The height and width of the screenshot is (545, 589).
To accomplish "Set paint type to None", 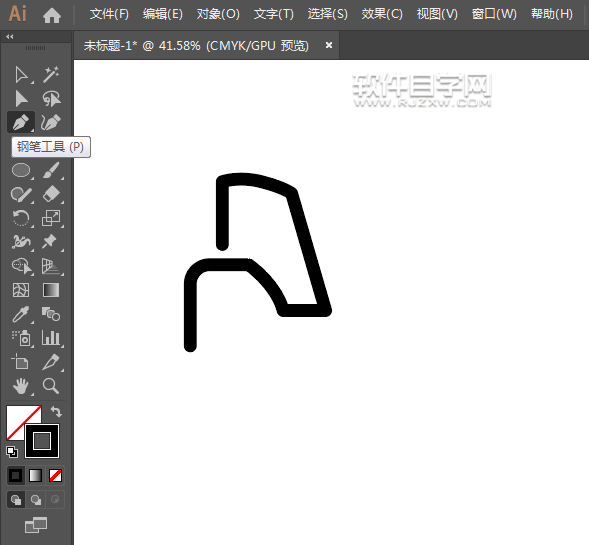I will pos(56,476).
